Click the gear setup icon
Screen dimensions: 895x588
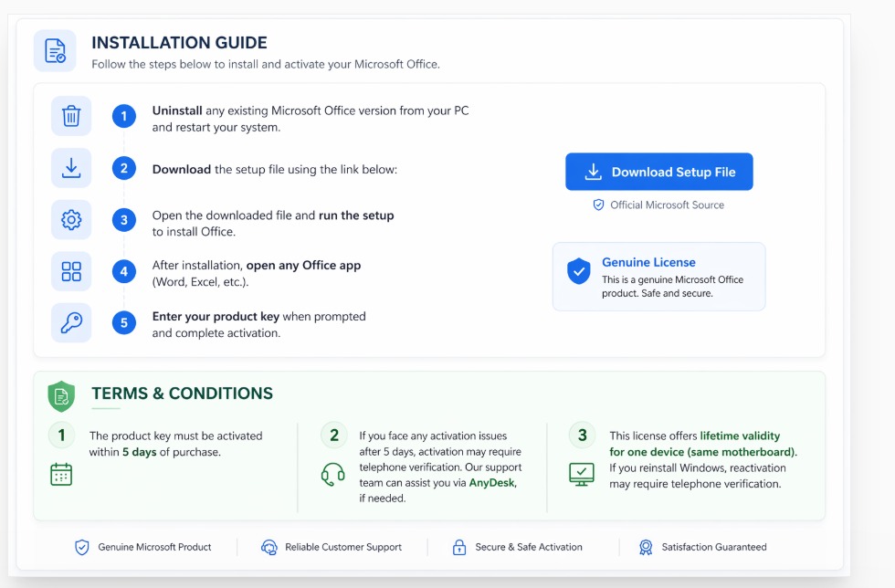click(x=71, y=219)
